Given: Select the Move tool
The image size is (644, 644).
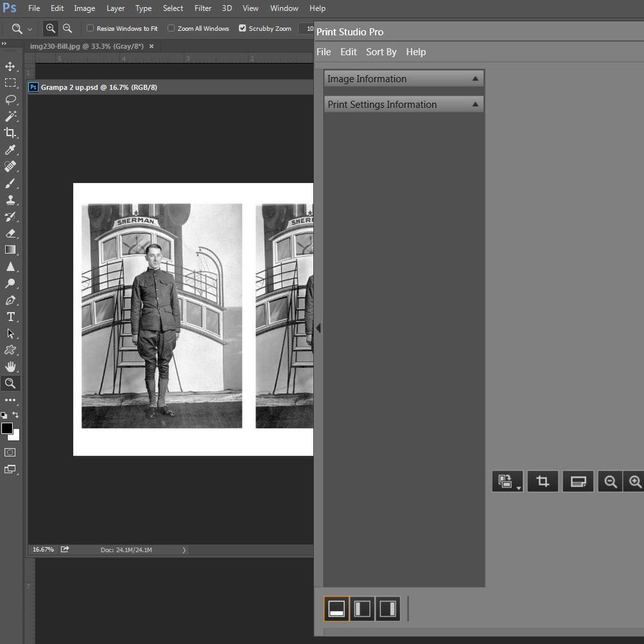Looking at the screenshot, I should [10, 66].
